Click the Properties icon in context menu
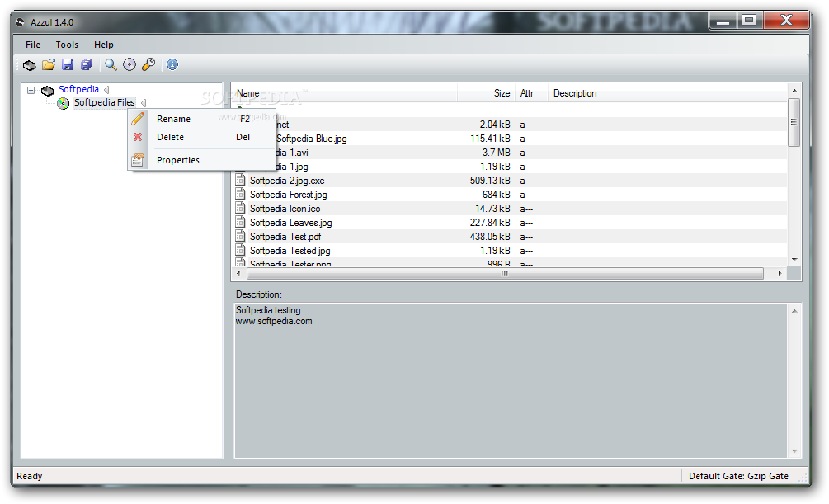 click(x=138, y=160)
